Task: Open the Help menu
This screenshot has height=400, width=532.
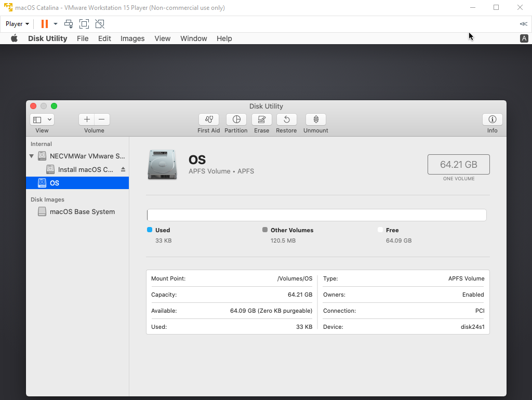Action: pos(224,38)
